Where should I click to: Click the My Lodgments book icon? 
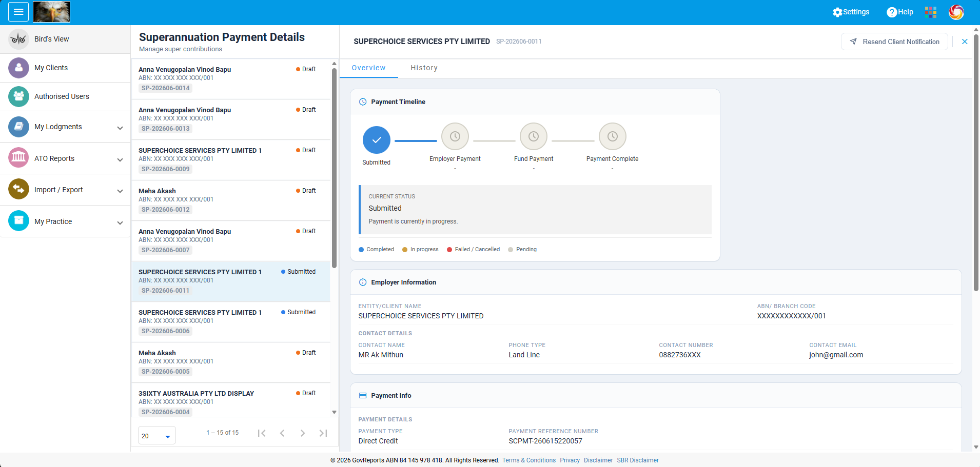[x=18, y=127]
